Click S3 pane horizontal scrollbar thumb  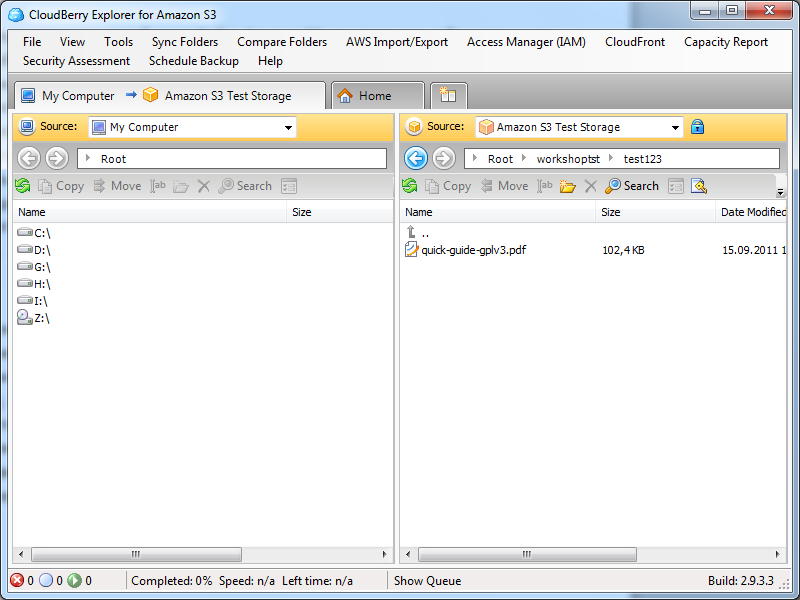pos(527,554)
